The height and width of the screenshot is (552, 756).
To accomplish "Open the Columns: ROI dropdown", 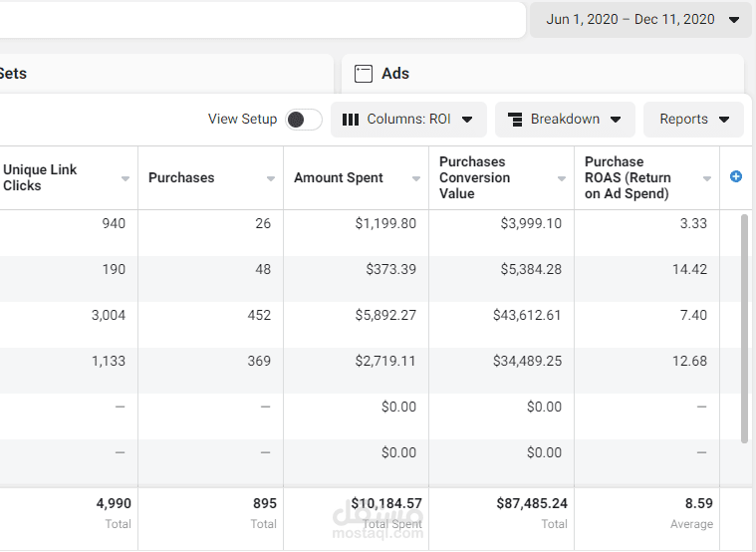I will (x=408, y=120).
